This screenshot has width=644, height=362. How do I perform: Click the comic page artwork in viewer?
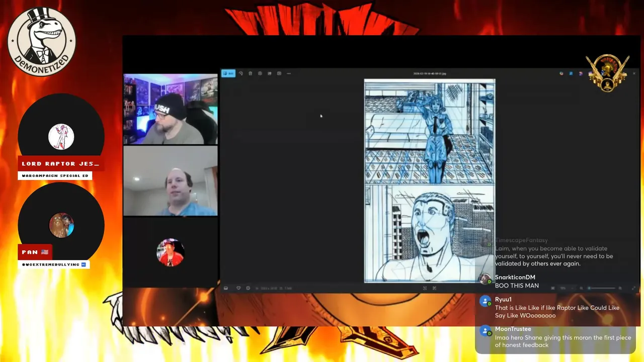coord(430,180)
